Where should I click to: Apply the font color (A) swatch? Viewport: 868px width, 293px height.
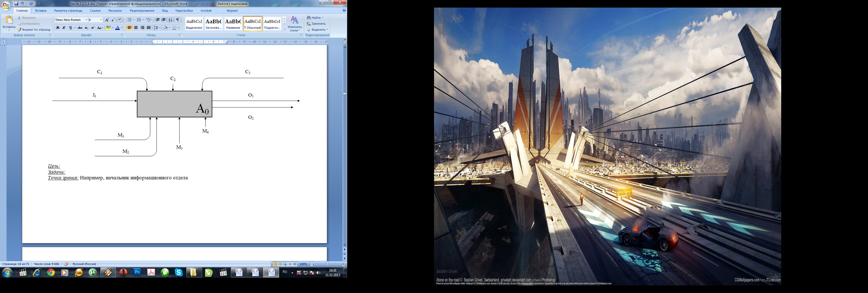click(117, 28)
